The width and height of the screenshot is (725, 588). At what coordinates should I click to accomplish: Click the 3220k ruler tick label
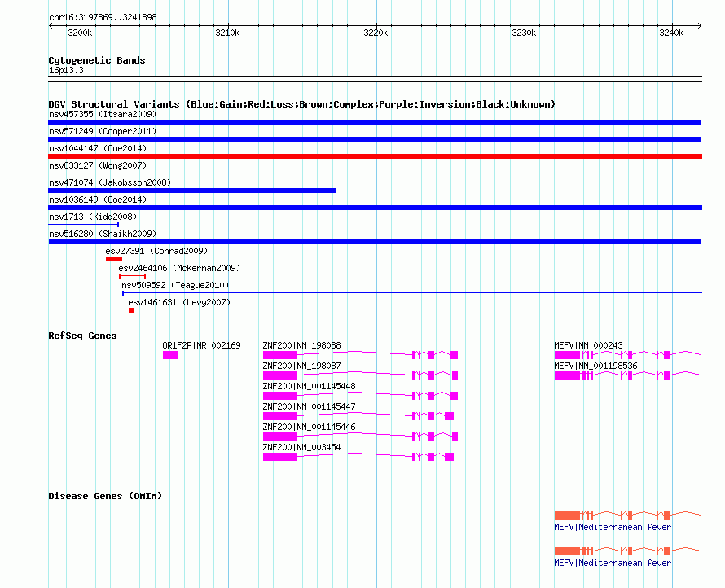coord(376,33)
